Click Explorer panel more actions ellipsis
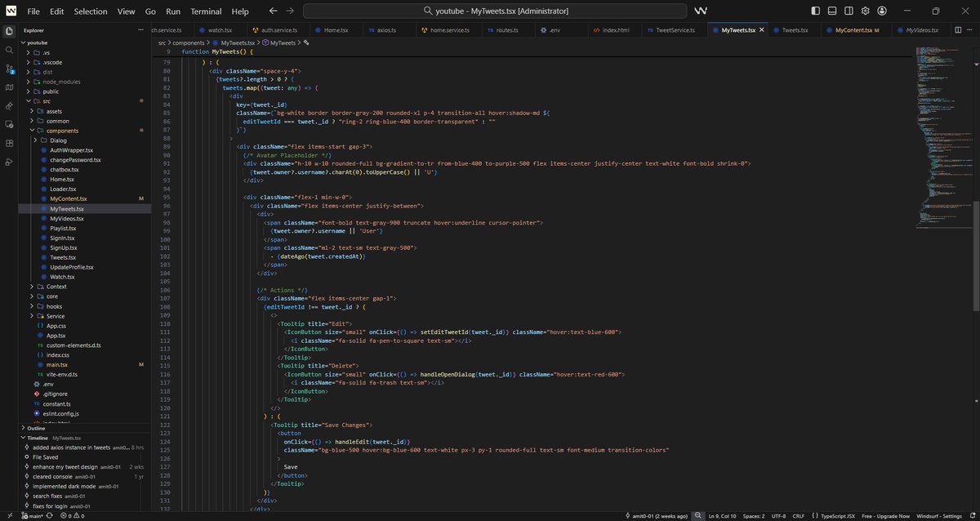The width and height of the screenshot is (980, 521). 141,30
